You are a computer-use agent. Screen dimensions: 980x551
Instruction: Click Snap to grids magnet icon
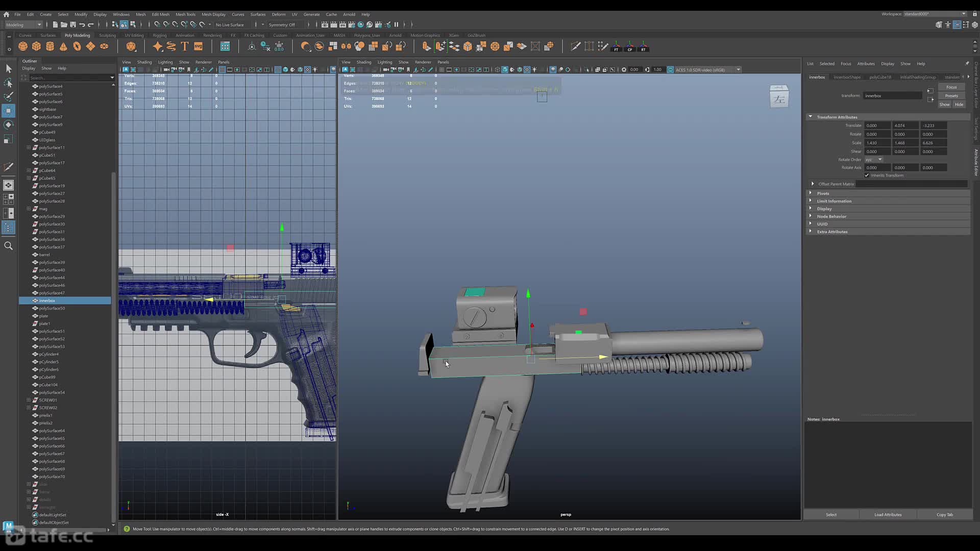(x=157, y=24)
